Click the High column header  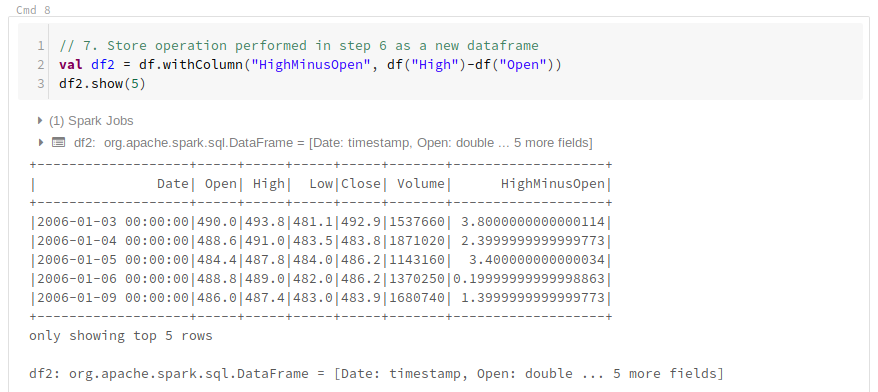pos(269,184)
